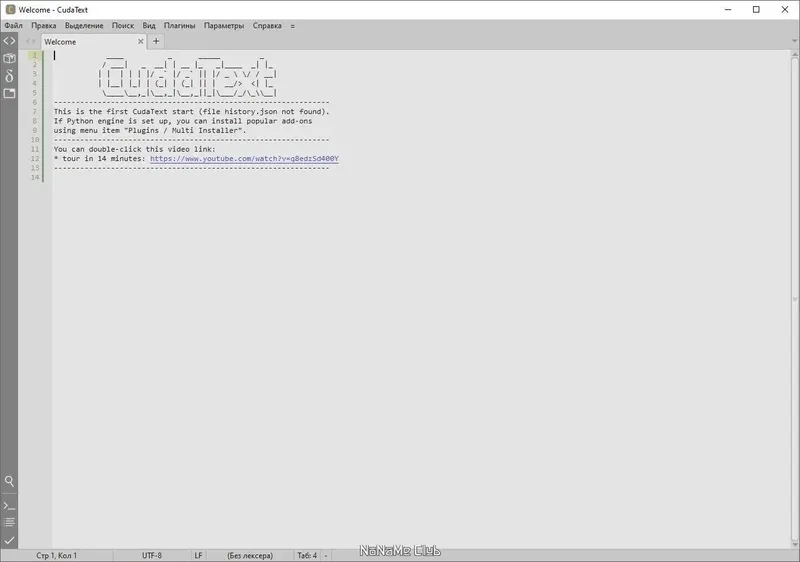Image resolution: width=800 pixels, height=562 pixels.
Task: Click text 'You can double-click this video link:'
Action: tap(135, 149)
